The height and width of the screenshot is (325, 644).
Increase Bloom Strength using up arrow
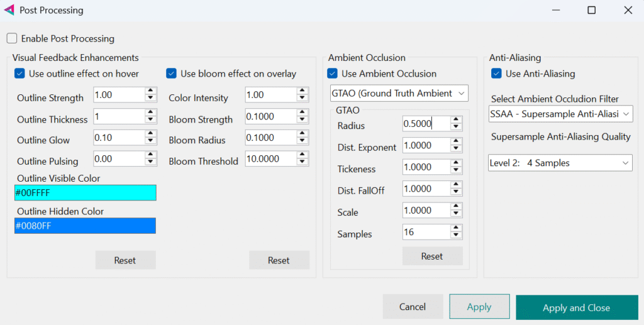point(303,112)
